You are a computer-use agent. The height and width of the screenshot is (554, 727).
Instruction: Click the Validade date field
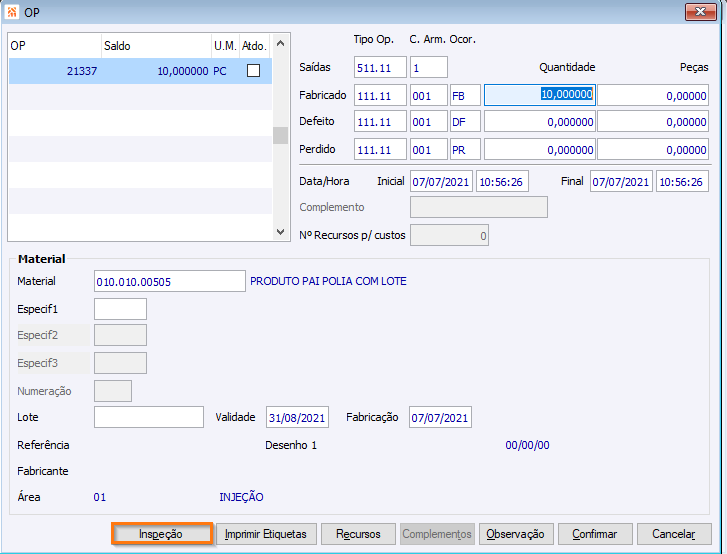298,417
